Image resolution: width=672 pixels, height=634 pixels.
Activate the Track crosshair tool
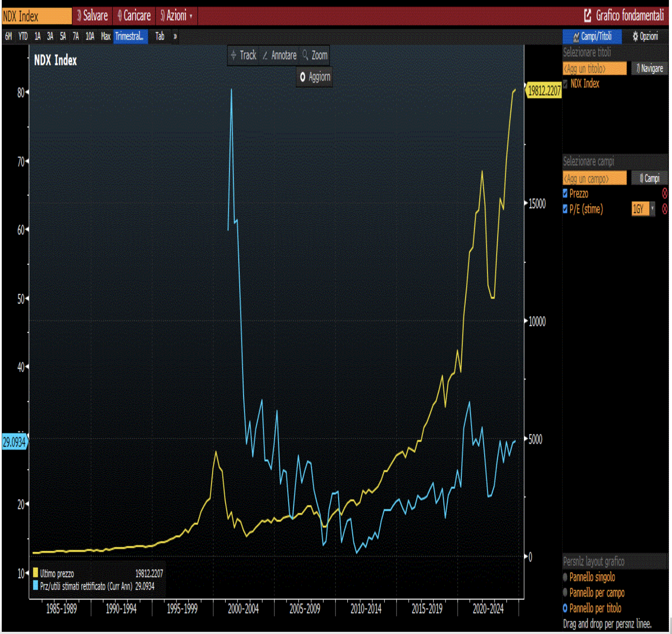[x=243, y=55]
